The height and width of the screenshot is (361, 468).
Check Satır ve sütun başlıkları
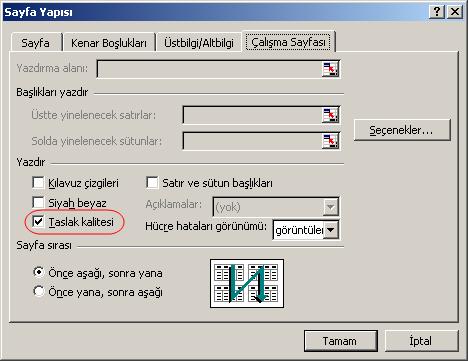coord(152,183)
